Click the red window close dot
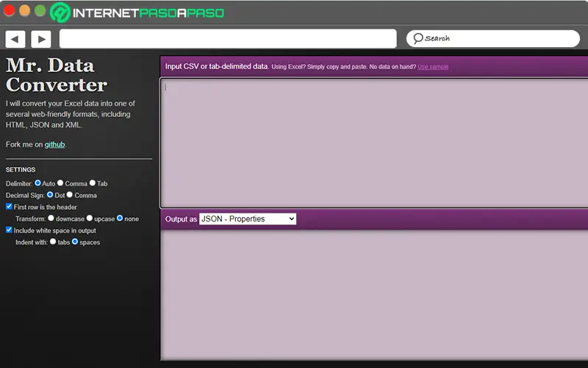 [x=9, y=10]
